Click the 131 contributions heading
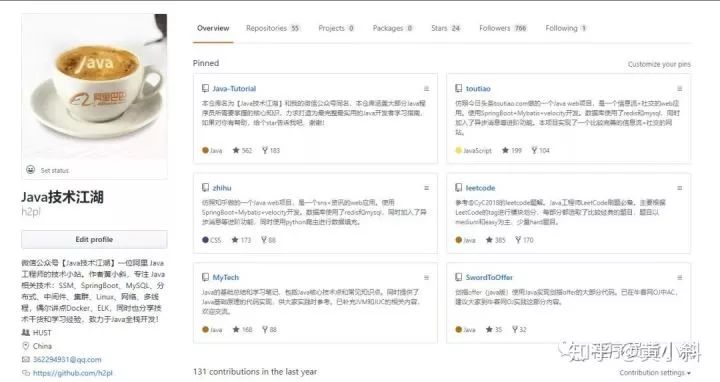Viewport: 720px width, 382px height. pos(255,371)
